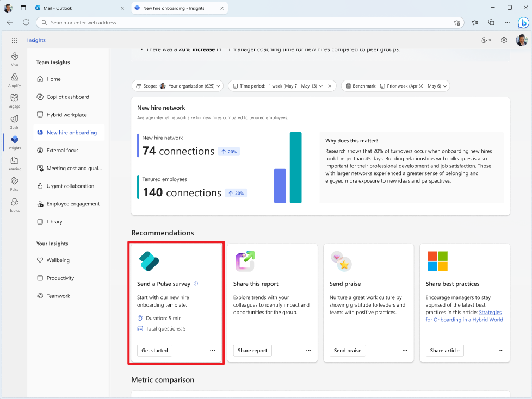
Task: Open the Viva feedback dropdown in header
Action: pos(486,40)
